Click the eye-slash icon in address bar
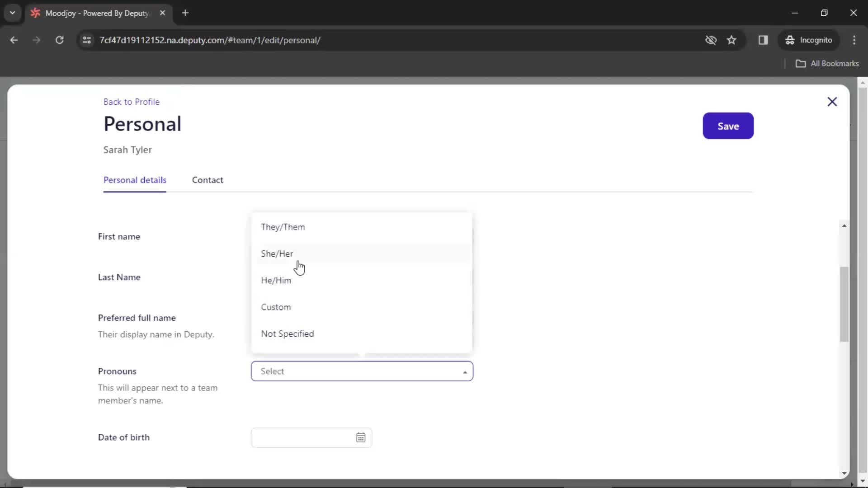This screenshot has width=868, height=488. pos(711,40)
